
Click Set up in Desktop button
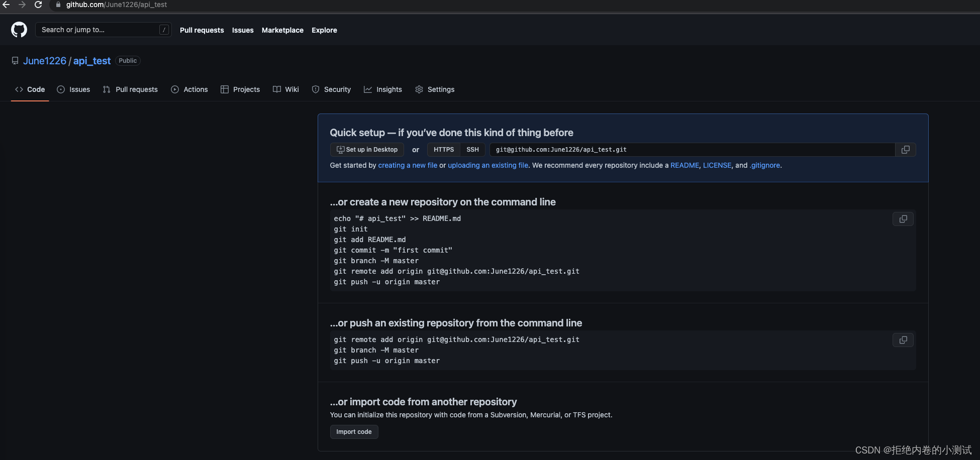pos(367,150)
